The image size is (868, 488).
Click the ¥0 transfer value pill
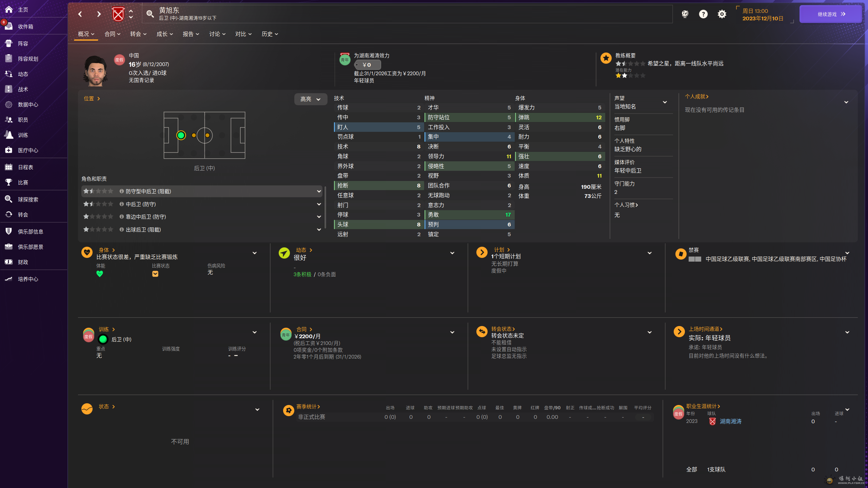[x=368, y=65]
